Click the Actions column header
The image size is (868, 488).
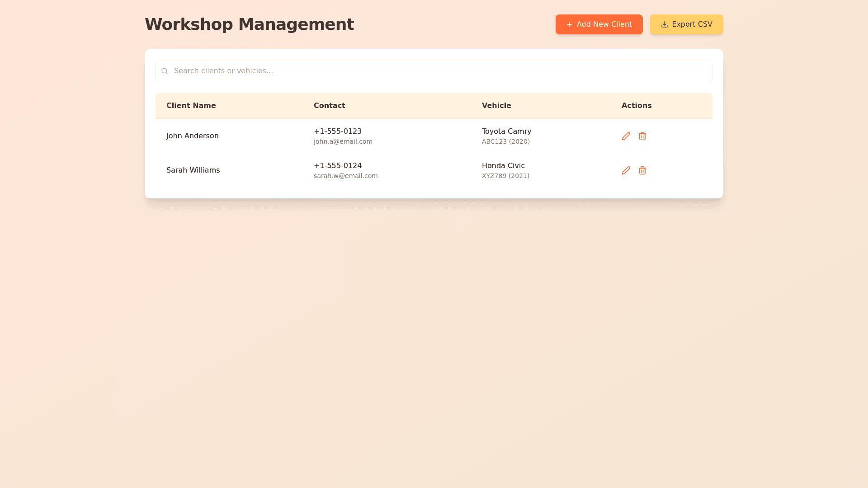[636, 106]
